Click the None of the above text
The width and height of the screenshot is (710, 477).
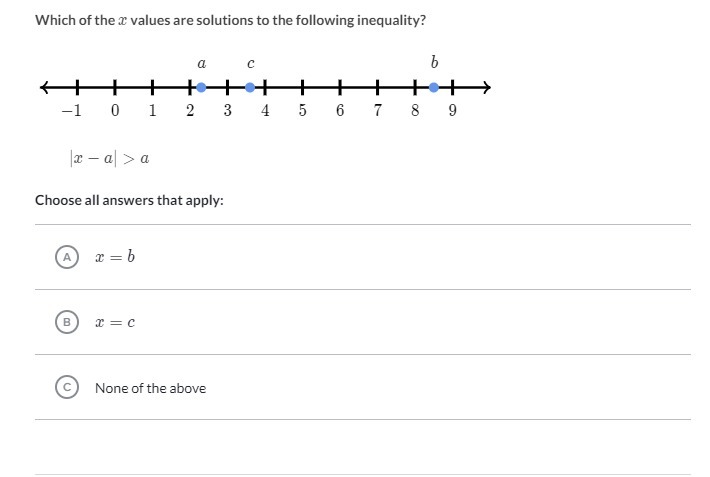point(150,388)
